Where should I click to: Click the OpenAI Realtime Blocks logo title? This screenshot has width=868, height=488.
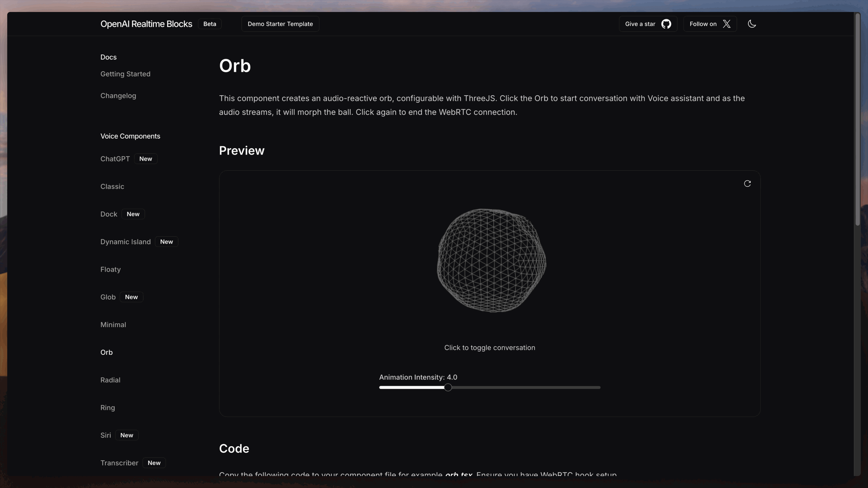click(146, 24)
